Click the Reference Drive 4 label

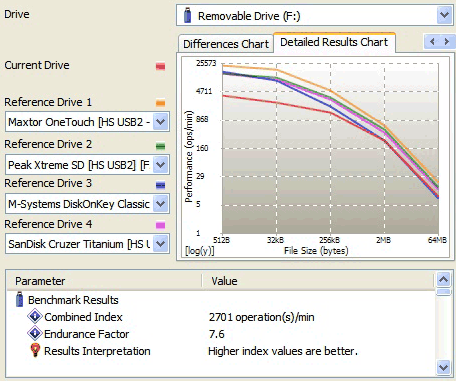click(48, 224)
